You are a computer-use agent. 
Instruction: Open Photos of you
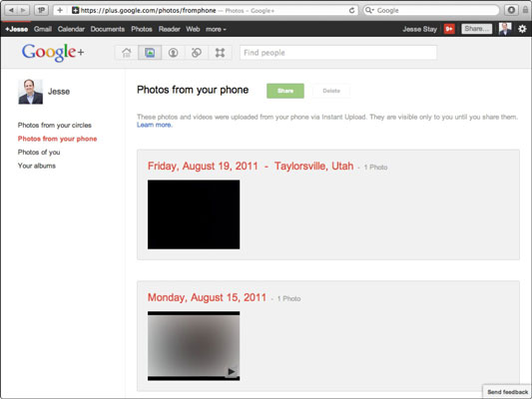click(x=39, y=153)
